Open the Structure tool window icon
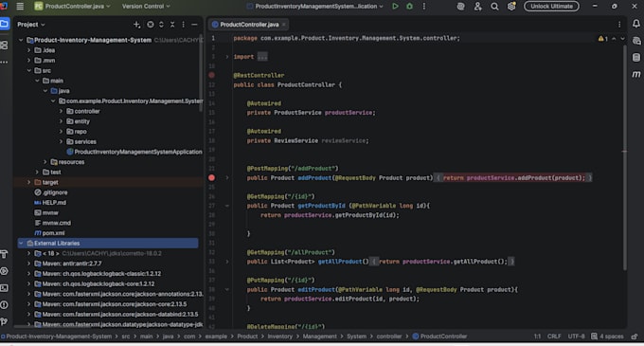Image resolution: width=644 pixels, height=346 pixels. (4, 45)
